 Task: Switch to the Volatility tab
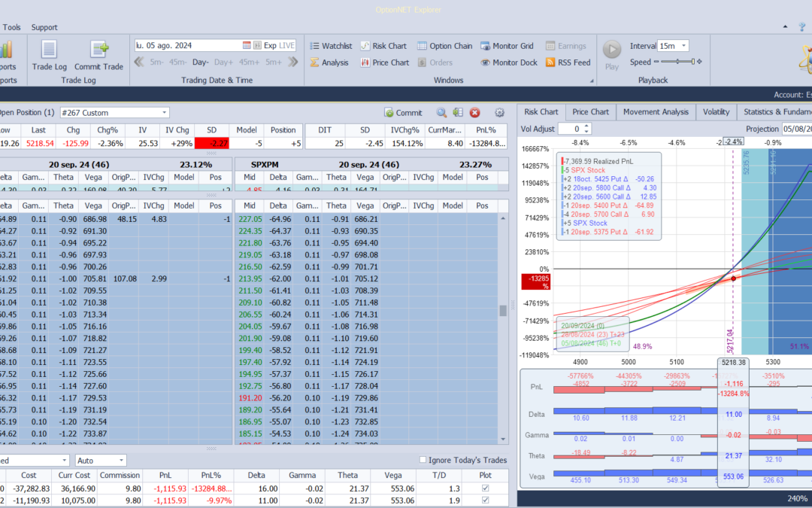716,112
